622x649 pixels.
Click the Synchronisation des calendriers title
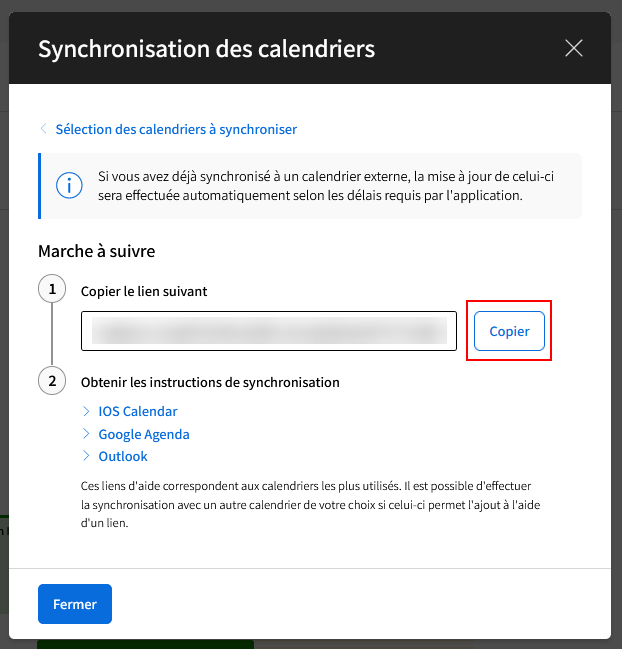click(207, 49)
